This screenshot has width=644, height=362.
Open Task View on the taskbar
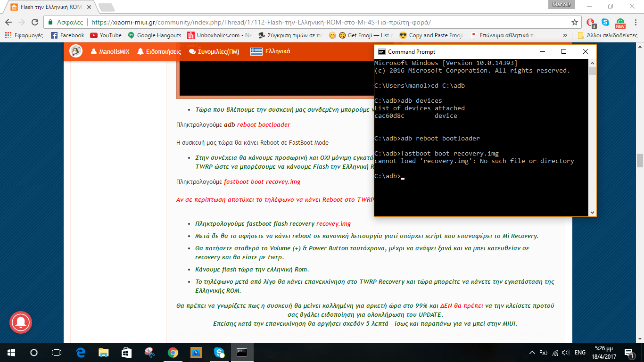[x=57, y=352]
